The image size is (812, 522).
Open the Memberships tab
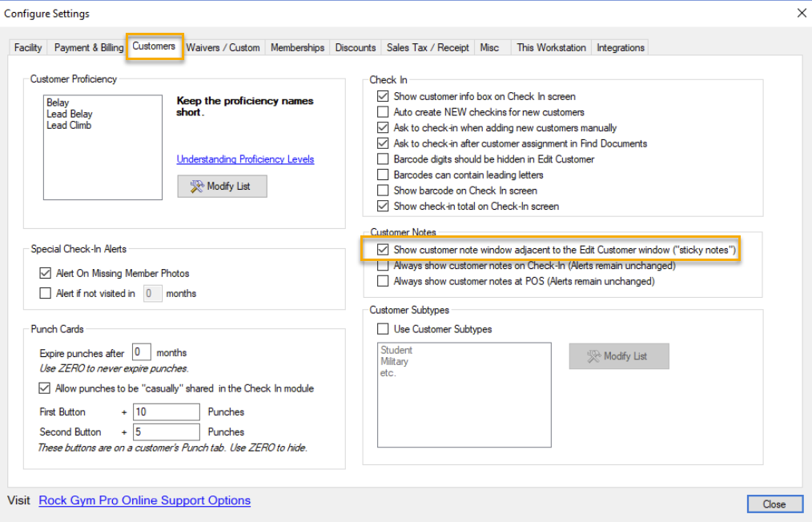(x=297, y=48)
